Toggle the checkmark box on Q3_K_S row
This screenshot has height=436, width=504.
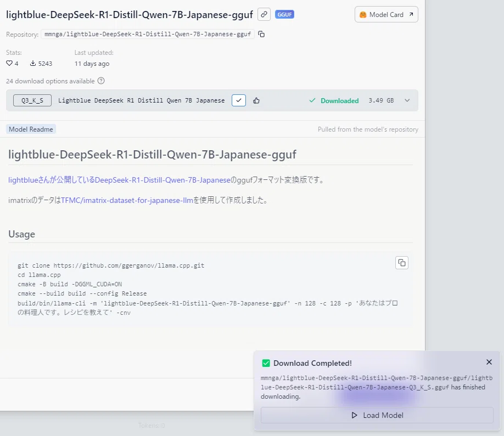(239, 100)
